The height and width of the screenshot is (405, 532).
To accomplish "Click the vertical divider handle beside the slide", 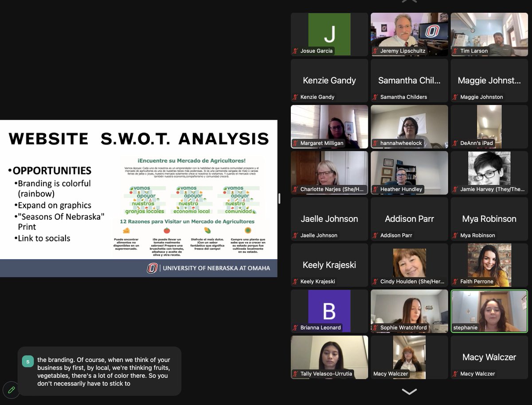I will (x=279, y=199).
